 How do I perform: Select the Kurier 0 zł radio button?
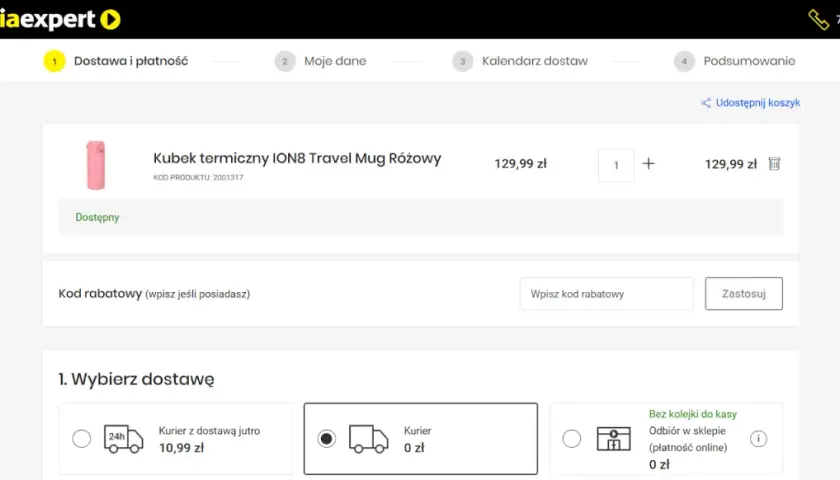tap(326, 439)
